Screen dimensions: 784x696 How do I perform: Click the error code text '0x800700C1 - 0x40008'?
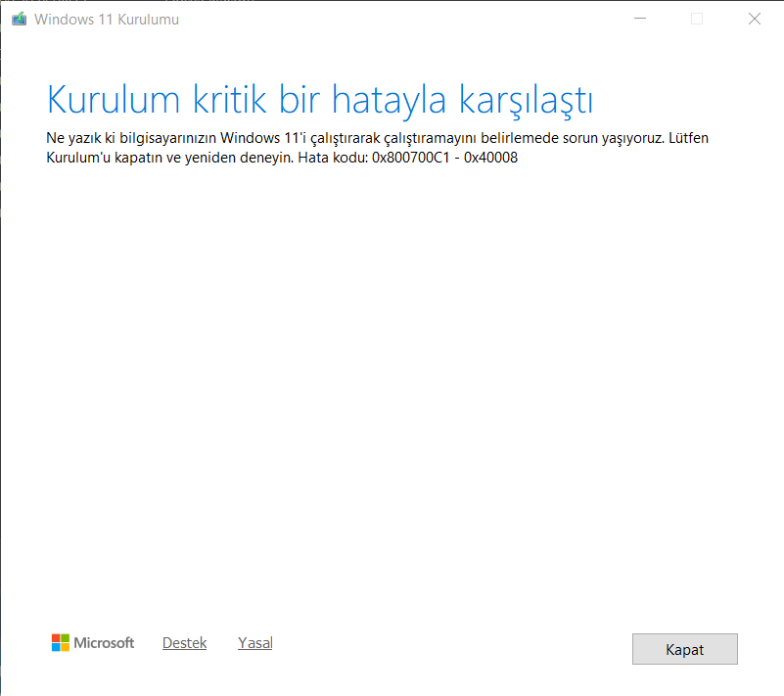click(444, 158)
